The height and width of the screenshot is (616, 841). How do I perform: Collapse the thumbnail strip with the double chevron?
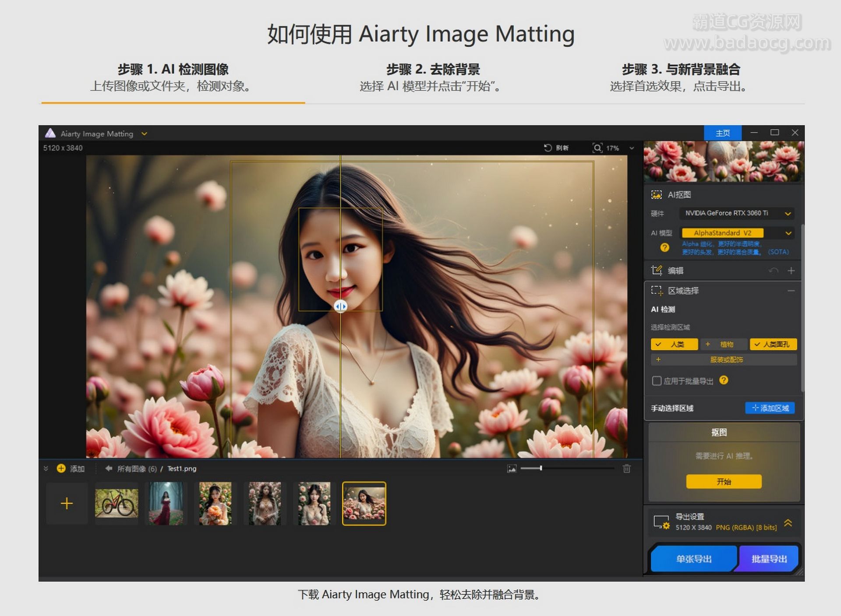pos(46,468)
